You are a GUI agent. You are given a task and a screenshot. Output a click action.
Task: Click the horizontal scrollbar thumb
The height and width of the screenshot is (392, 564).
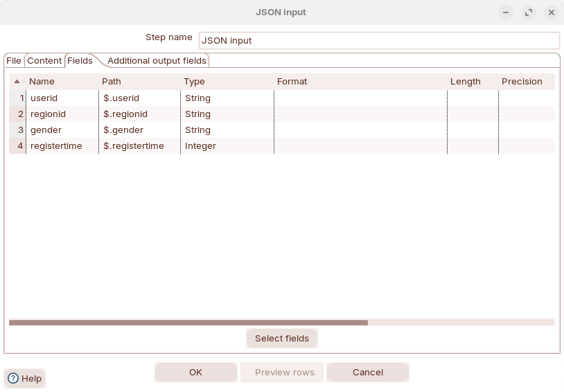click(188, 322)
